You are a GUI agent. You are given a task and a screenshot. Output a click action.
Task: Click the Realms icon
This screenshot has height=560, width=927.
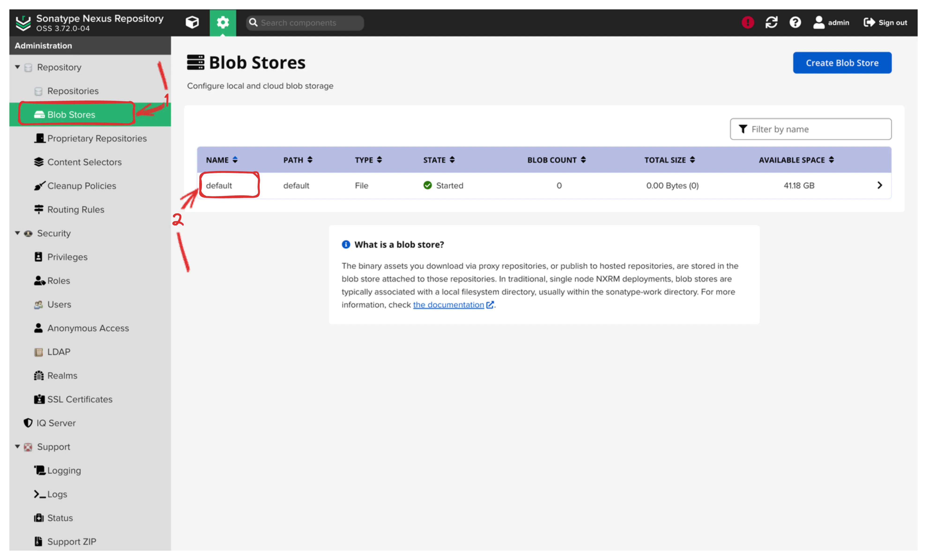pos(39,375)
